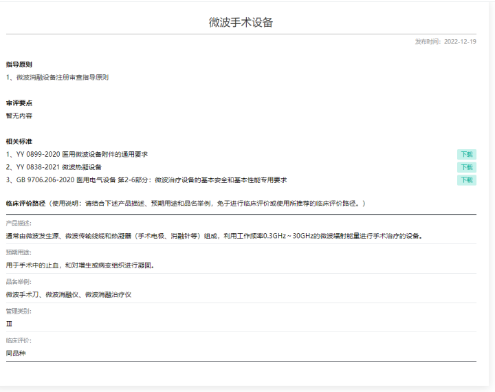The image size is (495, 392).
Task: Select the product names 微波手术刀、微波消融仪
Action: point(69,295)
